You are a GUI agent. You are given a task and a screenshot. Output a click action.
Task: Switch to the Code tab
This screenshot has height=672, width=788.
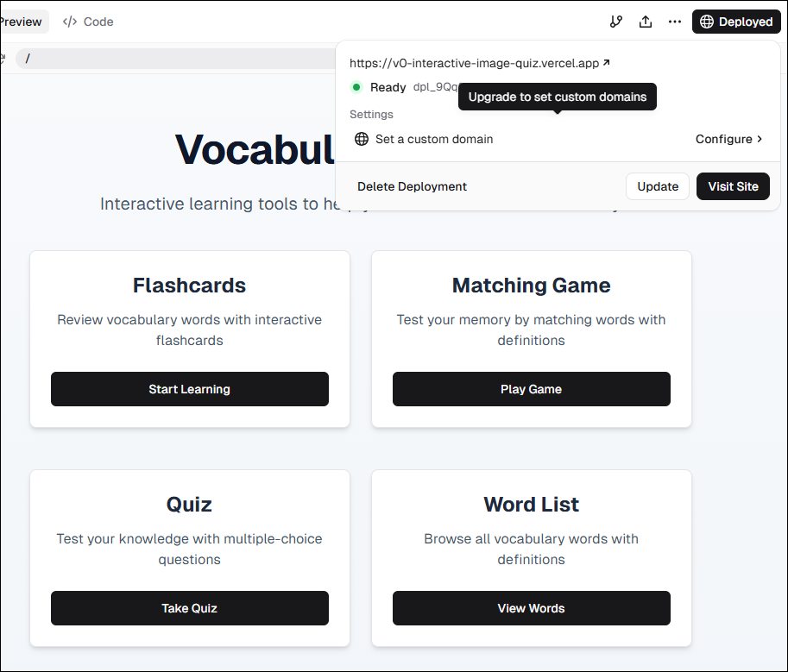88,22
